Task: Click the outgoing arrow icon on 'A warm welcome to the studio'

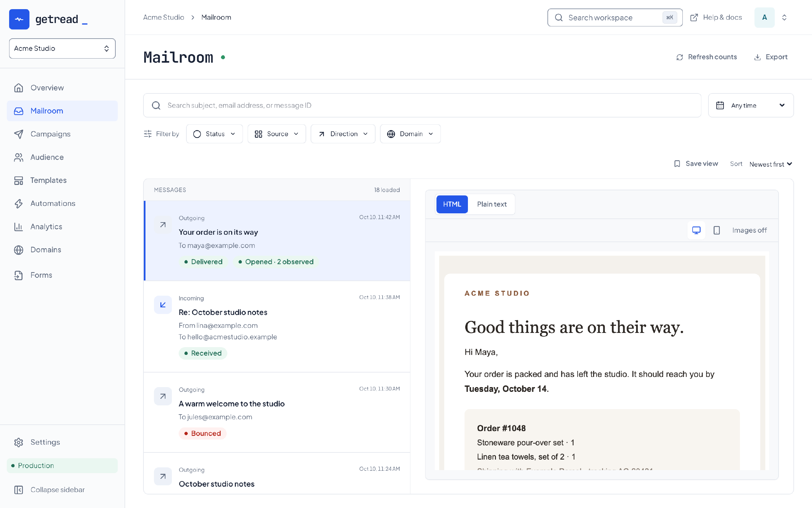Action: [x=163, y=396]
